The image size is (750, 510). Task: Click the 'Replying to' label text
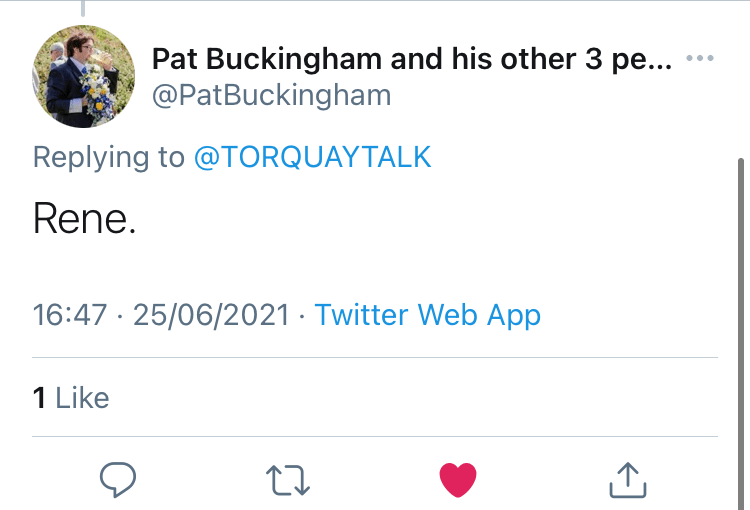coord(108,157)
